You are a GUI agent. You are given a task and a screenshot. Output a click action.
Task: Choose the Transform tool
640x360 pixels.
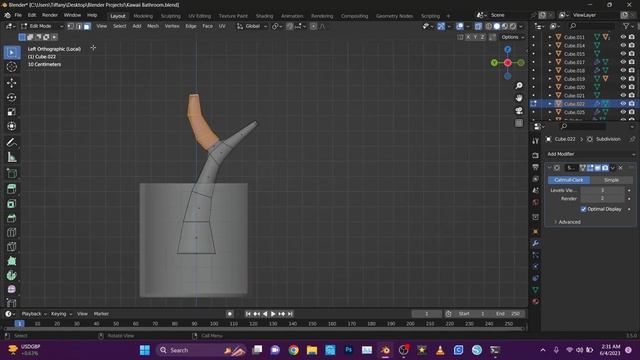point(11,126)
